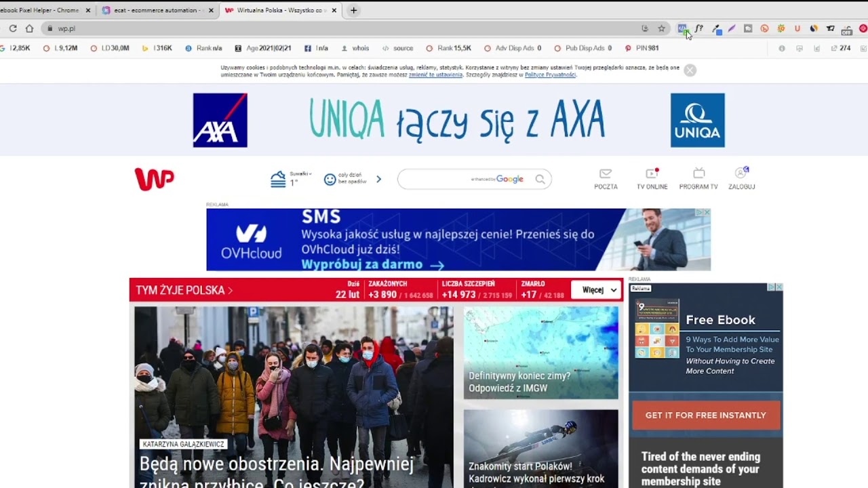Click the Age 2021|02|21 item
The height and width of the screenshot is (488, 868).
click(x=263, y=48)
